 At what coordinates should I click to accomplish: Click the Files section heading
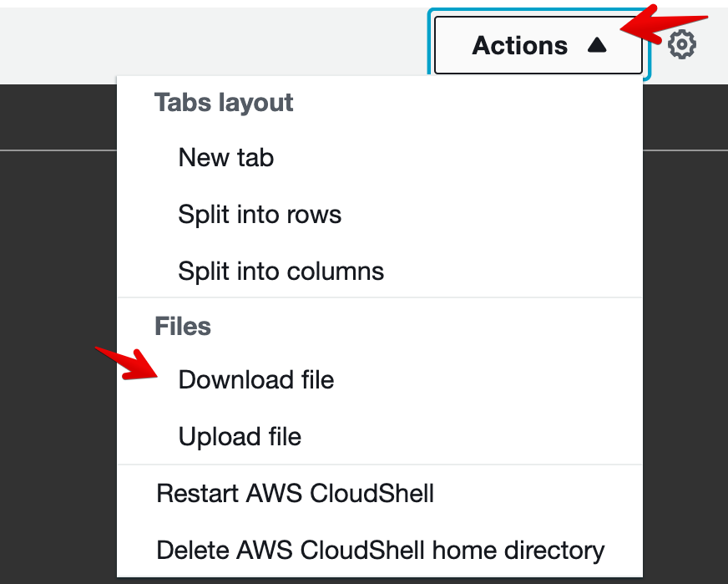coord(183,326)
